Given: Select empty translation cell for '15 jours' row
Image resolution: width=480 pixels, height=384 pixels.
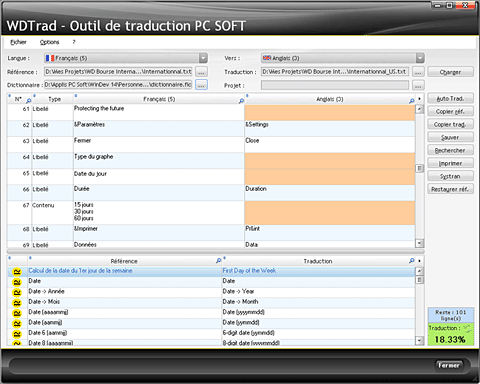Looking at the screenshot, I should click(x=330, y=213).
